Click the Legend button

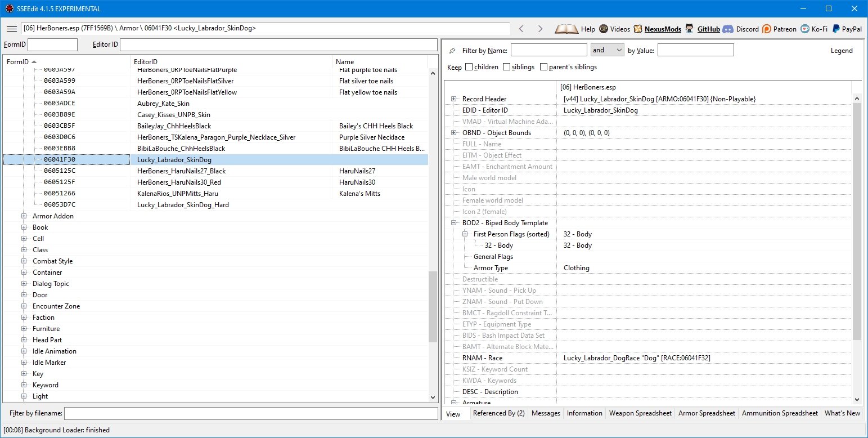(842, 50)
